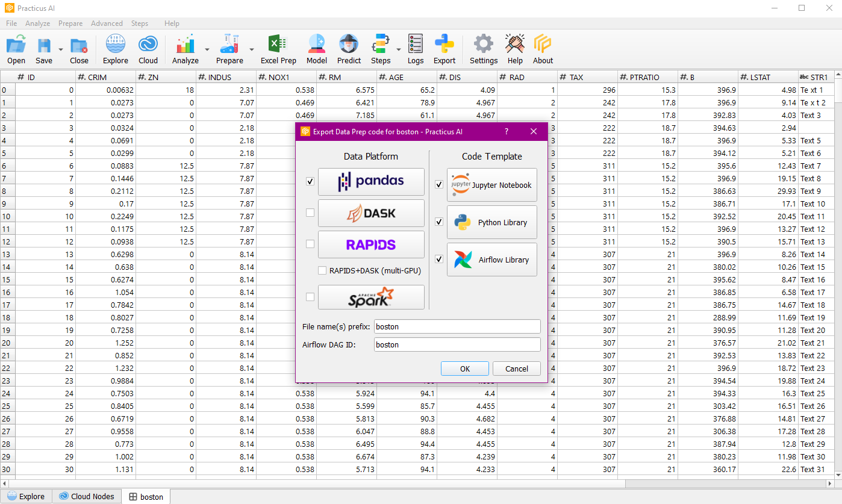Click the Help handshake icon
The height and width of the screenshot is (504, 842).
click(x=515, y=49)
